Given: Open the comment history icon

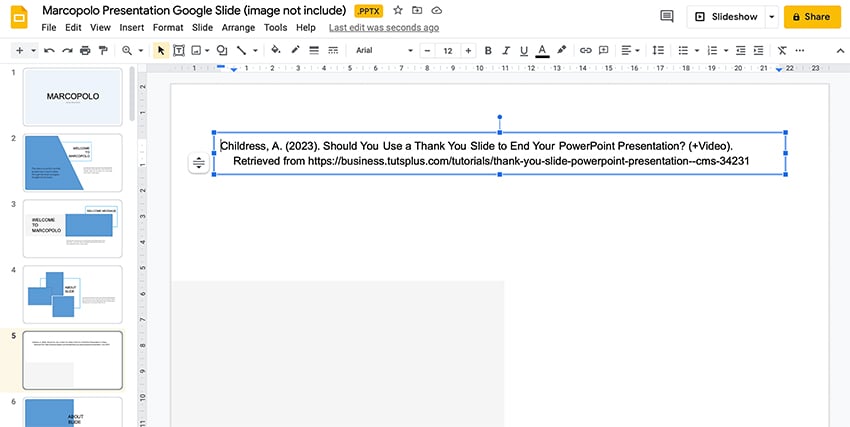Looking at the screenshot, I should (667, 16).
